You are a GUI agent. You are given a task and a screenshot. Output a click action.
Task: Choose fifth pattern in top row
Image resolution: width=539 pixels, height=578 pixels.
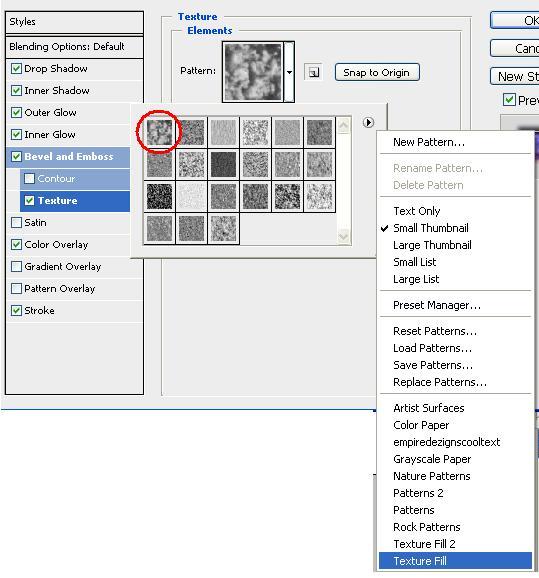coord(288,132)
